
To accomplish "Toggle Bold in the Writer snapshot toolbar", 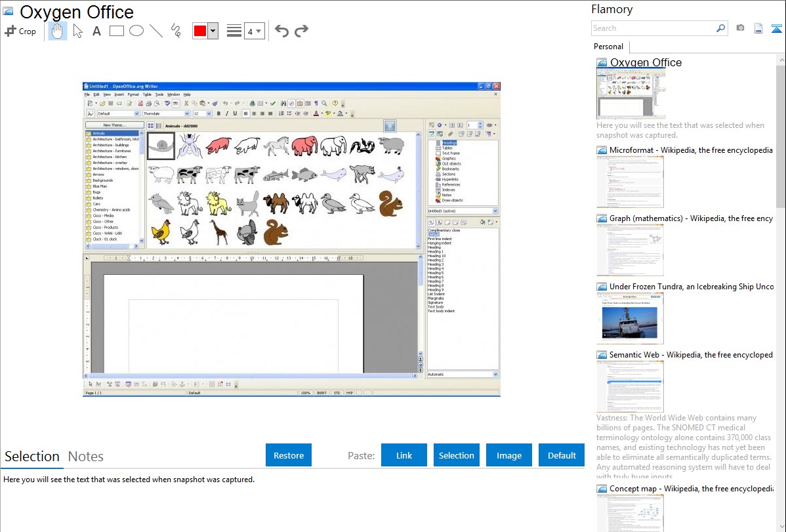I will tap(218, 114).
